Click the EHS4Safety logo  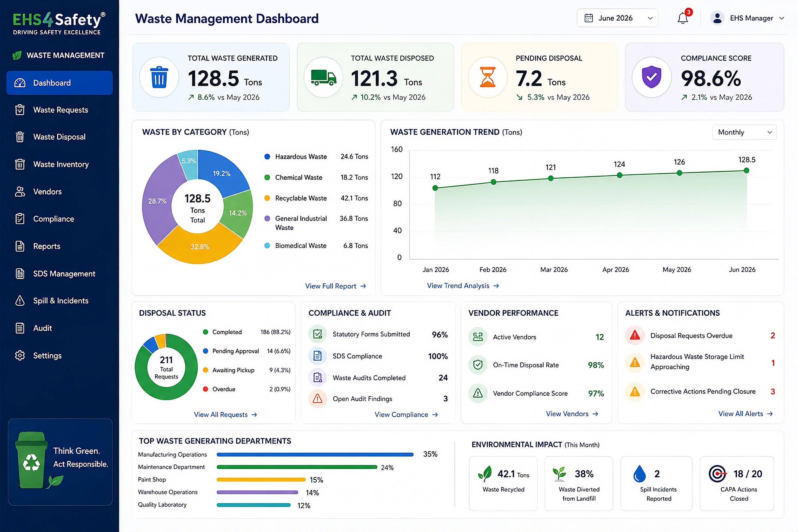click(59, 23)
